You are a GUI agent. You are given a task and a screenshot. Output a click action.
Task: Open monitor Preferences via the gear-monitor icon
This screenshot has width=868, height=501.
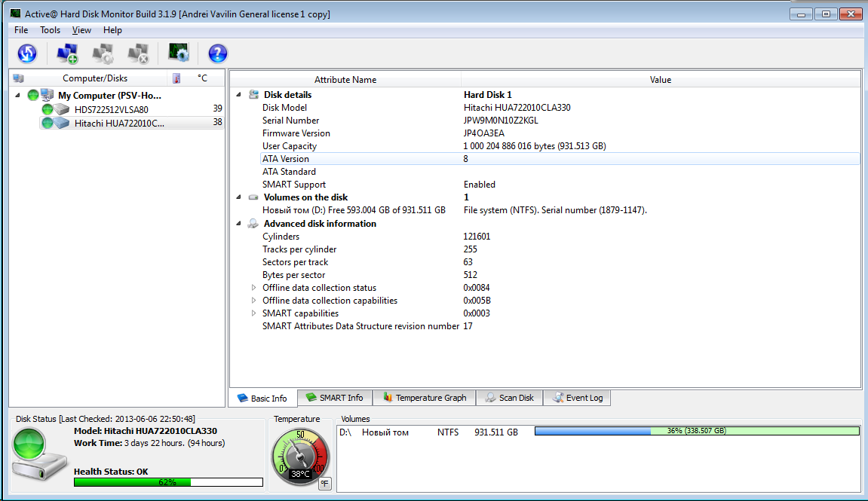point(179,53)
